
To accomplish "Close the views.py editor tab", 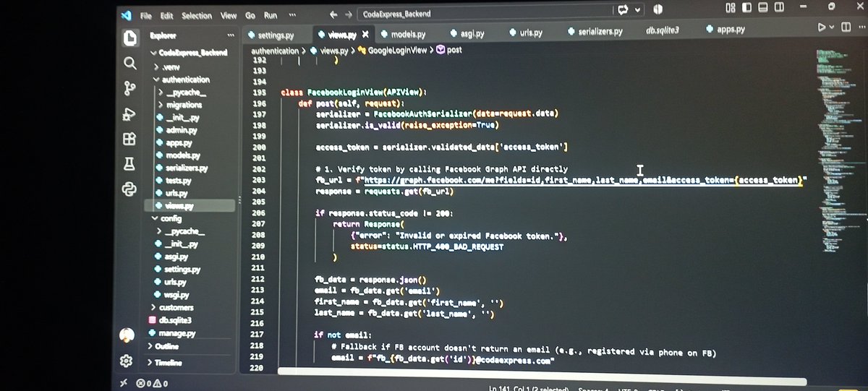I will click(366, 34).
